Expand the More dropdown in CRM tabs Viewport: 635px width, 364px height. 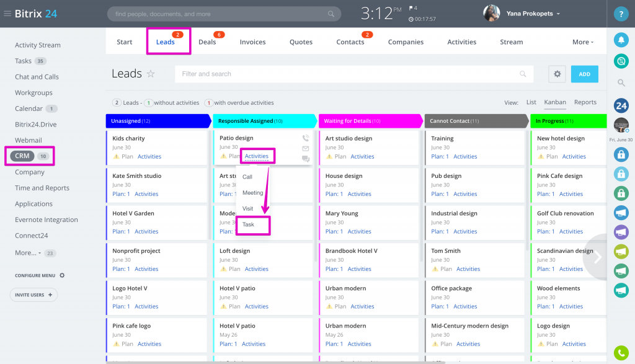583,42
